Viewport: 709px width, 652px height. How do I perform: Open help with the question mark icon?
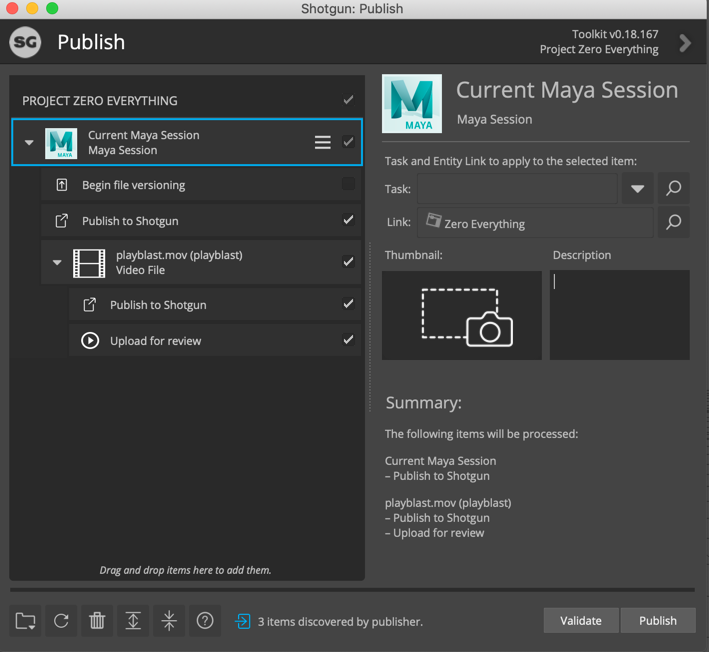point(205,621)
